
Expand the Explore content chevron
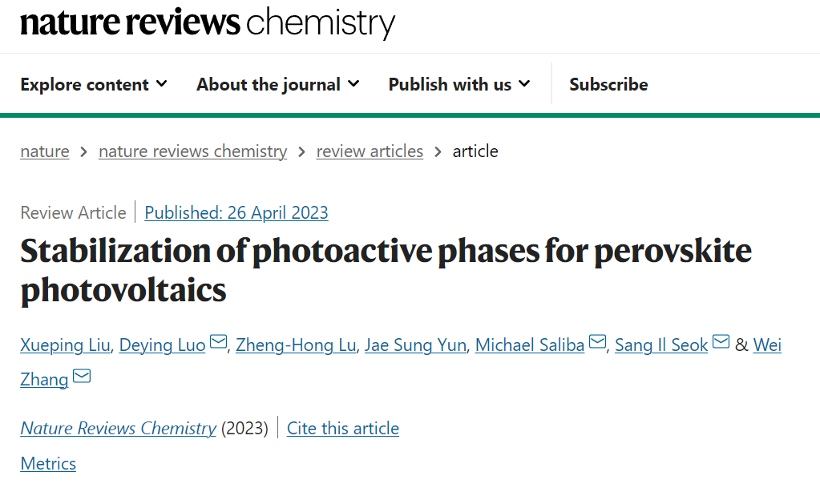162,83
